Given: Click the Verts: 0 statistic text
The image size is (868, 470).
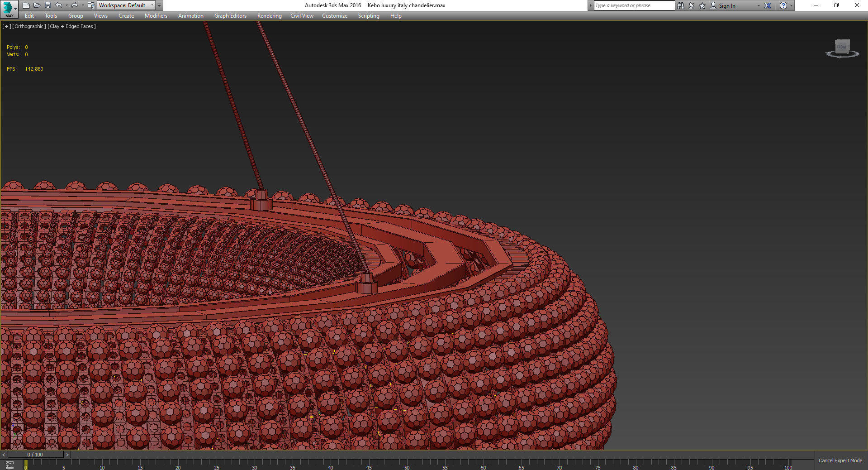Looking at the screenshot, I should pos(17,54).
